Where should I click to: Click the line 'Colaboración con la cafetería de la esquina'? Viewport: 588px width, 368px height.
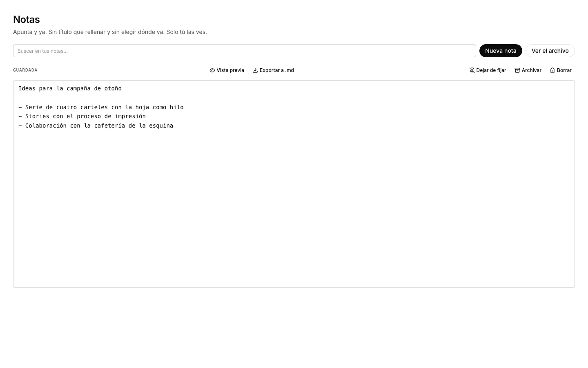99,126
